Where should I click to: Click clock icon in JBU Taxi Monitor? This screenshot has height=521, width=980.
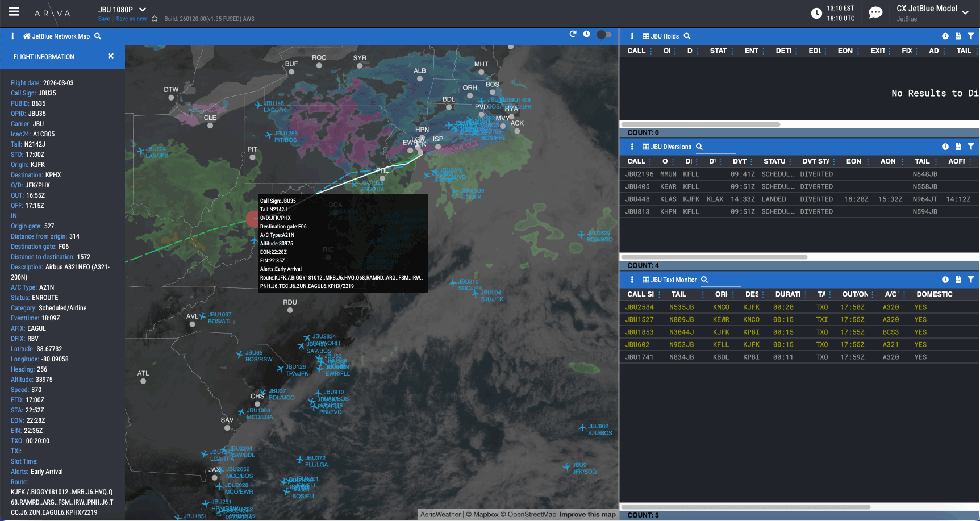pyautogui.click(x=945, y=280)
